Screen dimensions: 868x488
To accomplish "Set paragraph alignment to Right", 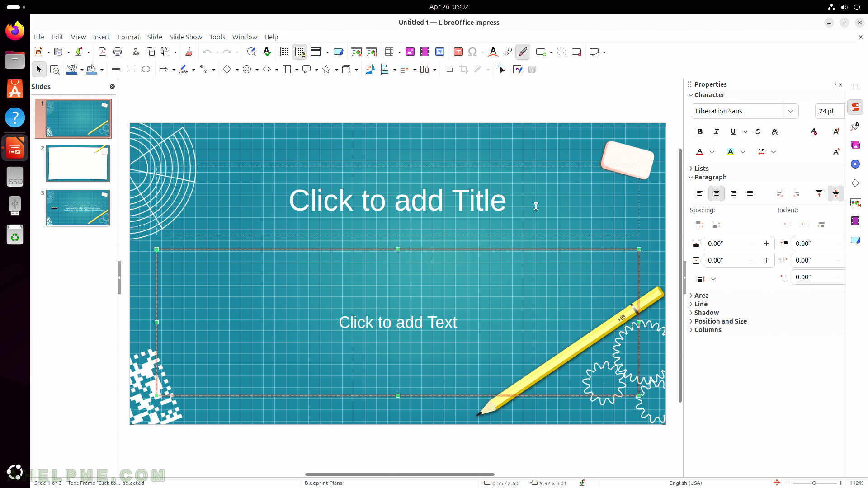I will click(x=733, y=193).
